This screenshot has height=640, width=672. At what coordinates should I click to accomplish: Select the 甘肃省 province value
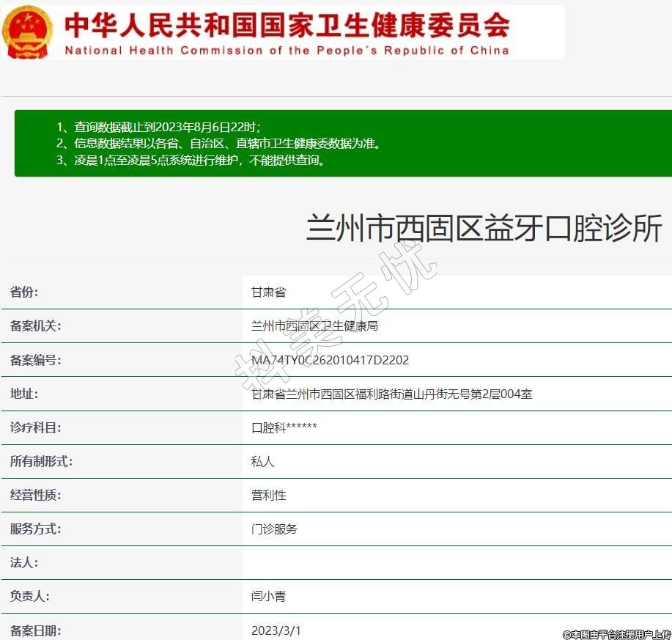click(268, 292)
